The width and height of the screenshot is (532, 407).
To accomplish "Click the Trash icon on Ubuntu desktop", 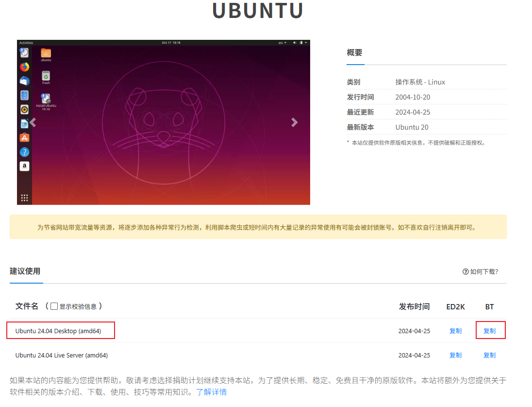I will (46, 77).
